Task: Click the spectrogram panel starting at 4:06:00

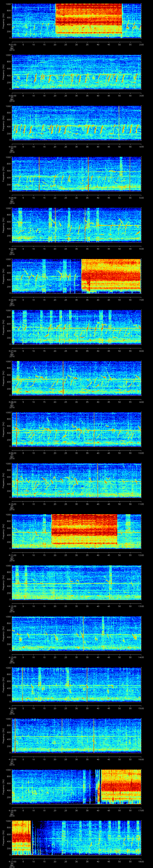Action: click(x=77, y=276)
